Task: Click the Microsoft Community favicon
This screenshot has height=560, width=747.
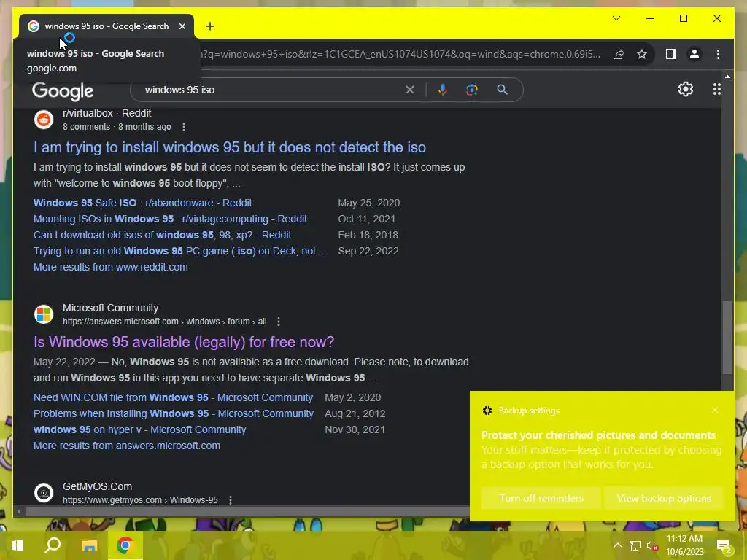Action: pyautogui.click(x=44, y=314)
